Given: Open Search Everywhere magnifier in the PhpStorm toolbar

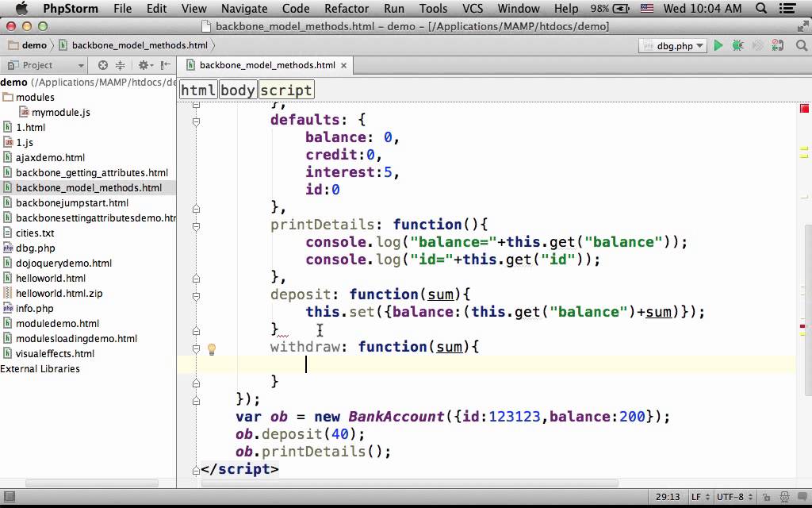Looking at the screenshot, I should [x=801, y=45].
